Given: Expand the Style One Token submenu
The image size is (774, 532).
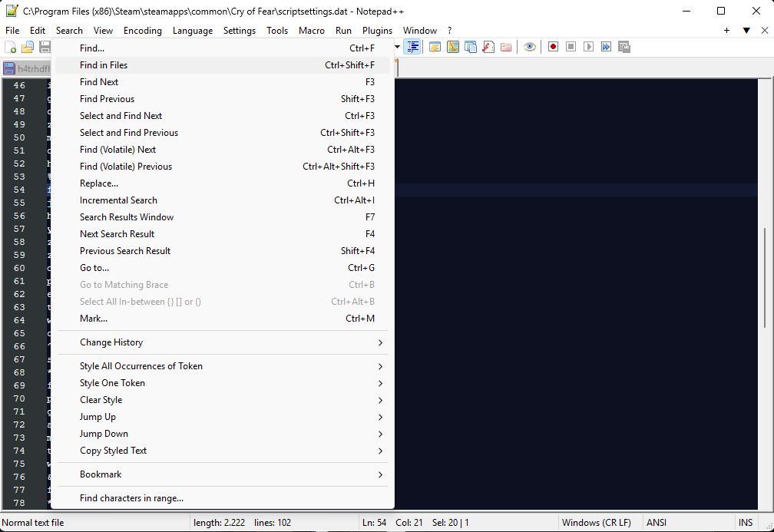Looking at the screenshot, I should pos(223,383).
